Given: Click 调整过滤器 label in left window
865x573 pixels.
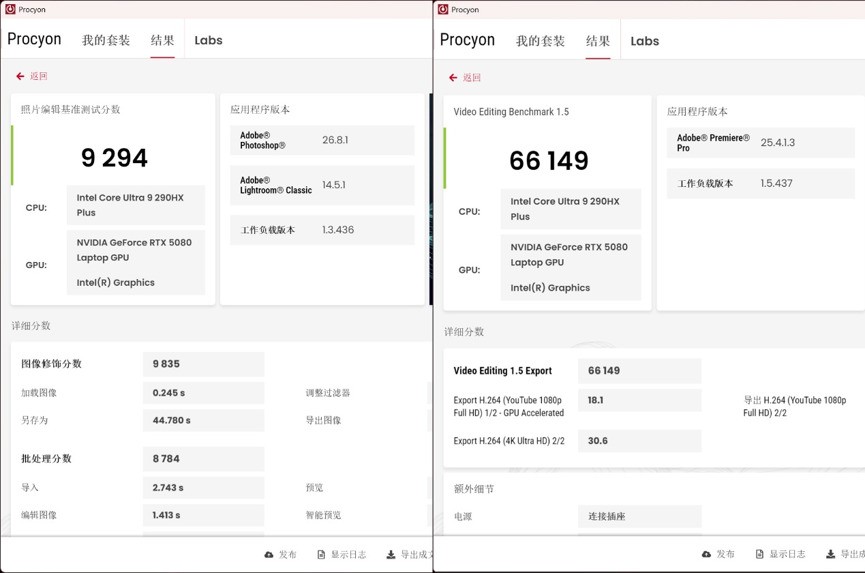Looking at the screenshot, I should tap(328, 393).
